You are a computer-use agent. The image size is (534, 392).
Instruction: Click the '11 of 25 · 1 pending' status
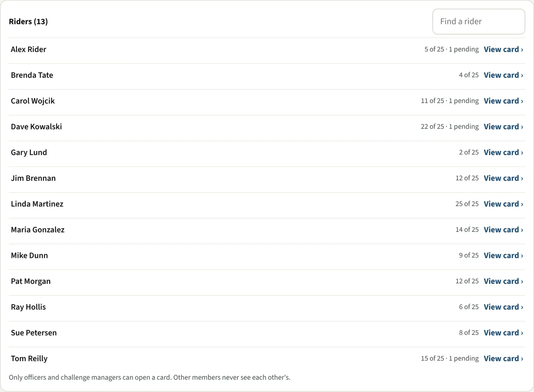point(450,101)
